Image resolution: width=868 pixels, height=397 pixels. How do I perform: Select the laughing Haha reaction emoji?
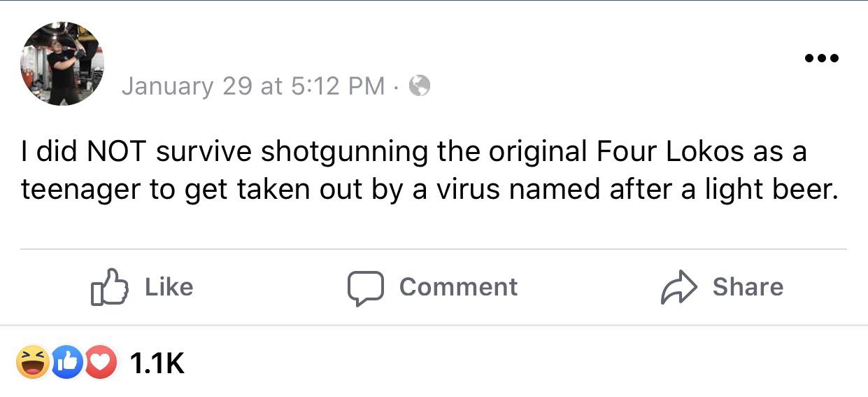click(32, 363)
